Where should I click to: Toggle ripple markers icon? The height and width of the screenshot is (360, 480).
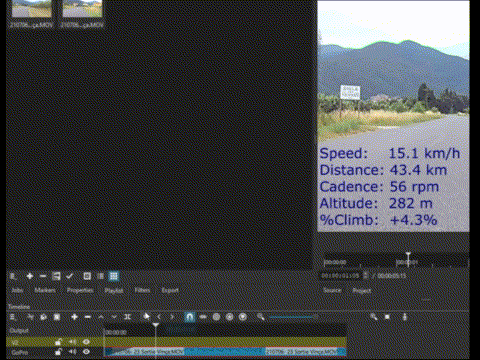243,317
